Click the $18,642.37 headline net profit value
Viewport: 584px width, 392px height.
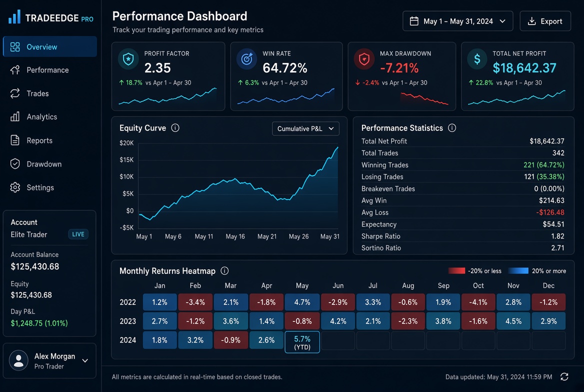(524, 68)
